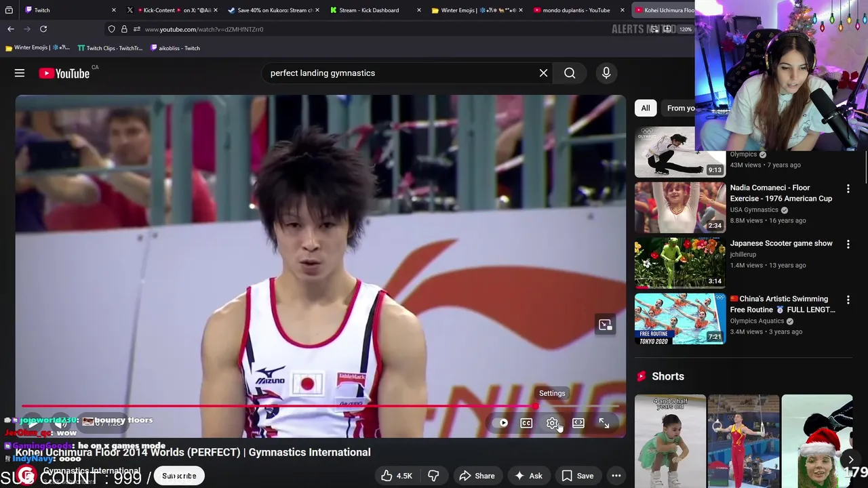Screen dimensions: 868x488
Task: Clear the search query with the X
Action: point(543,73)
